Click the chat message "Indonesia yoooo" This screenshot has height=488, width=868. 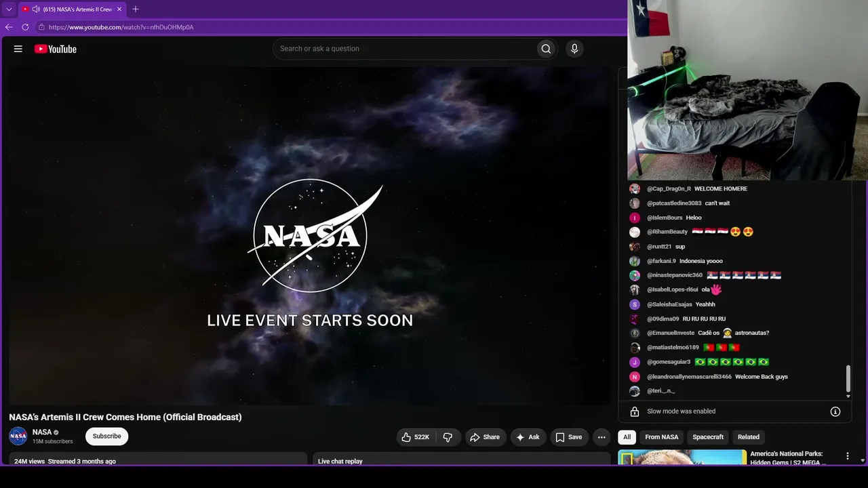pos(701,261)
